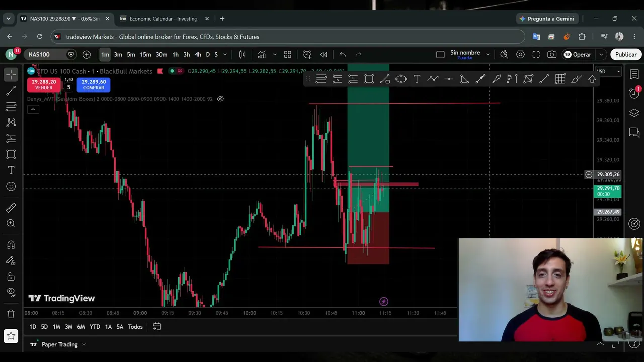644x362 pixels.
Task: Open the object tree layers panel
Action: click(634, 113)
